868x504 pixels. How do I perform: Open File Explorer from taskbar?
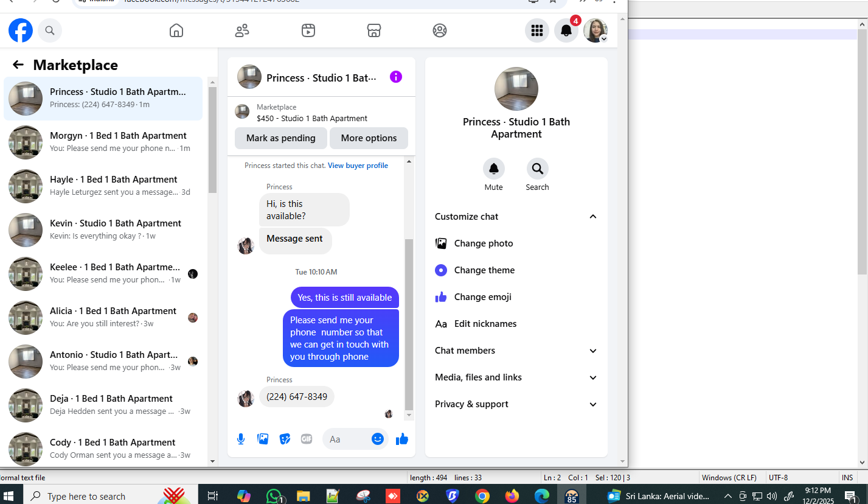coord(303,495)
